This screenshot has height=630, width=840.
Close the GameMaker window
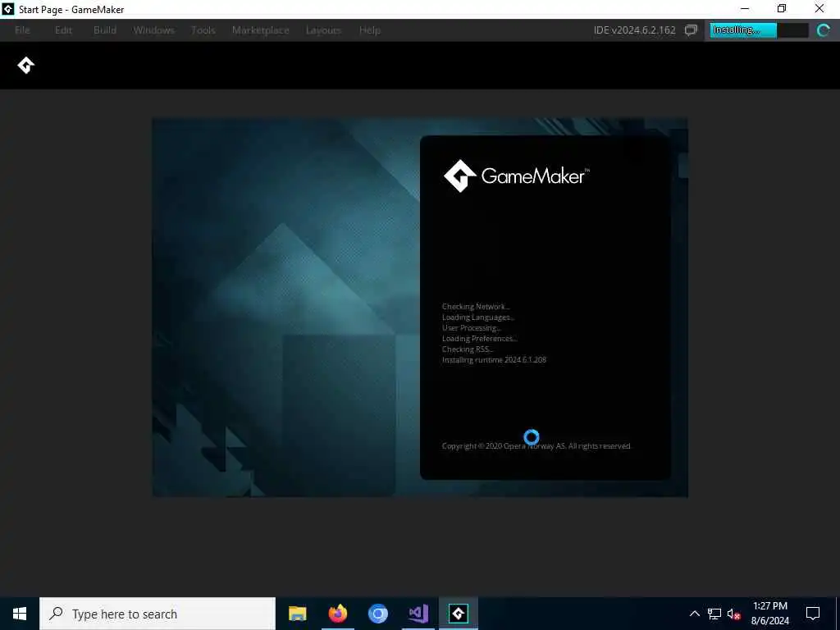coord(819,8)
